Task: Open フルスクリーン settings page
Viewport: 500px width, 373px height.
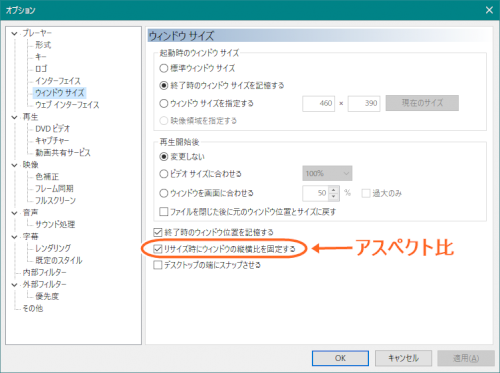Action: tap(55, 200)
